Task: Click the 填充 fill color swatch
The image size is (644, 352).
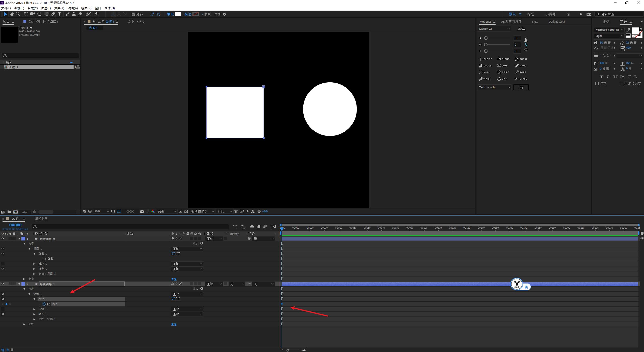Action: click(178, 14)
